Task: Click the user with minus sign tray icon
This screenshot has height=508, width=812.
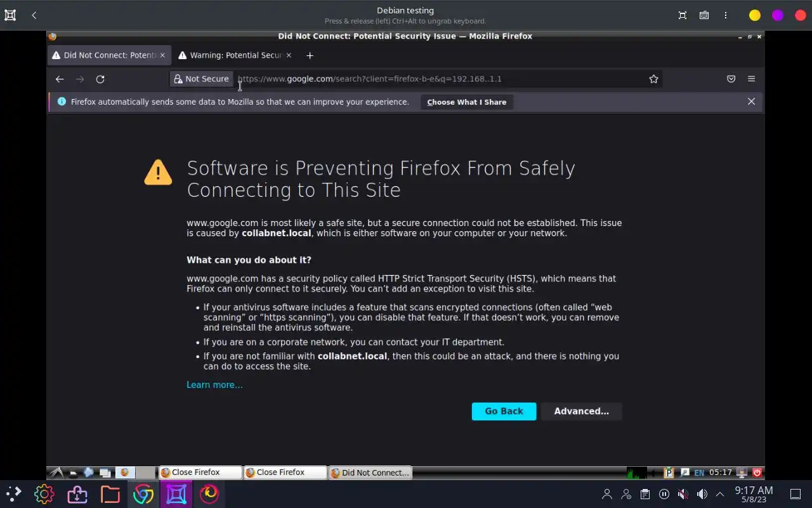Action: pyautogui.click(x=626, y=494)
